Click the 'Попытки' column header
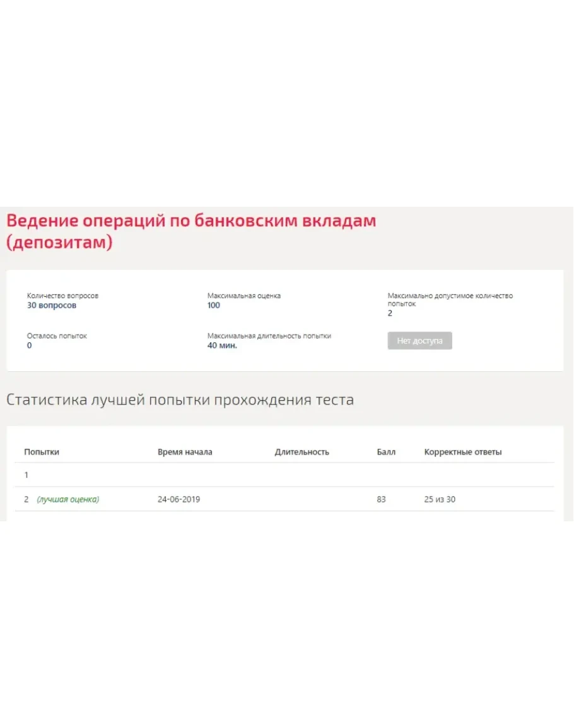 point(42,452)
